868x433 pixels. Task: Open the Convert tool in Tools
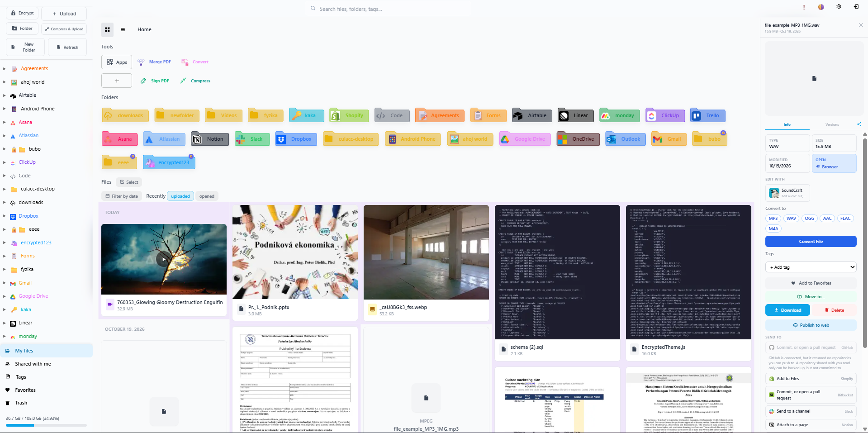195,62
